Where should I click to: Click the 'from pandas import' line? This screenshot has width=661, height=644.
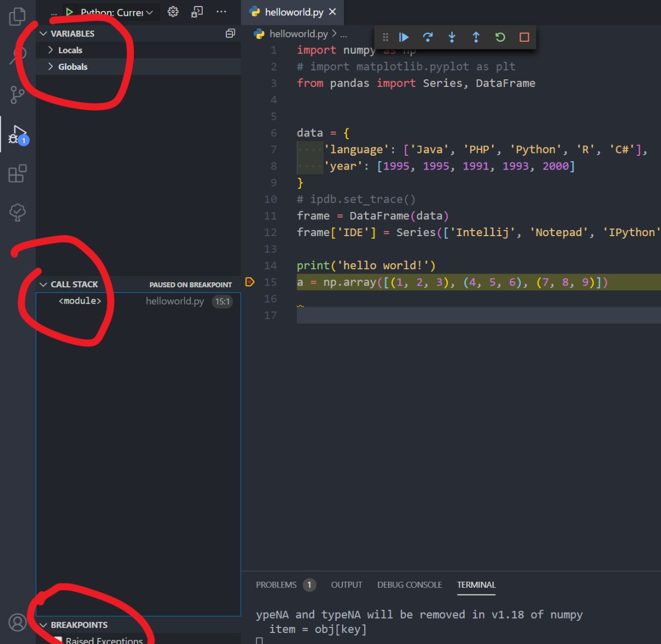point(416,83)
